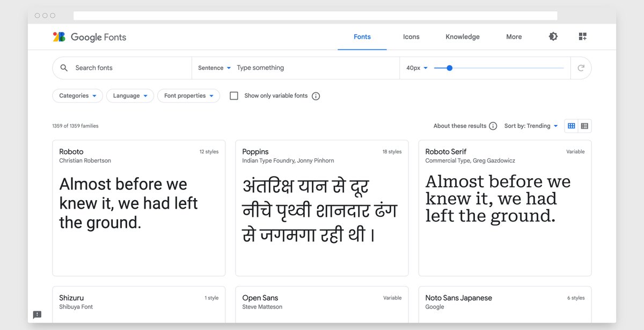
Task: Open the Sort by: Trending dropdown
Action: click(x=531, y=126)
